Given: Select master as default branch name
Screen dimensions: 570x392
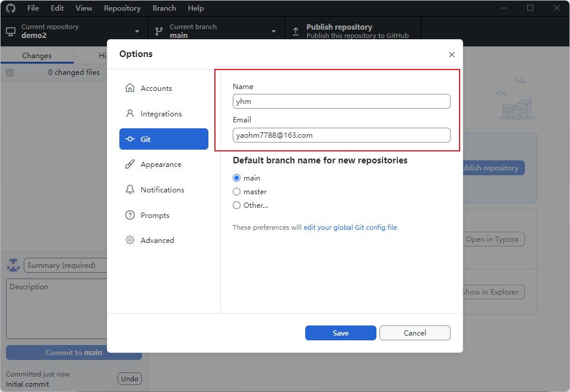Looking at the screenshot, I should tap(237, 192).
